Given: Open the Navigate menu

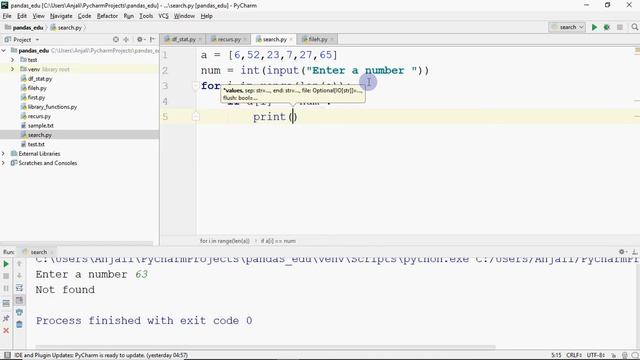Looking at the screenshot, I should [x=61, y=16].
